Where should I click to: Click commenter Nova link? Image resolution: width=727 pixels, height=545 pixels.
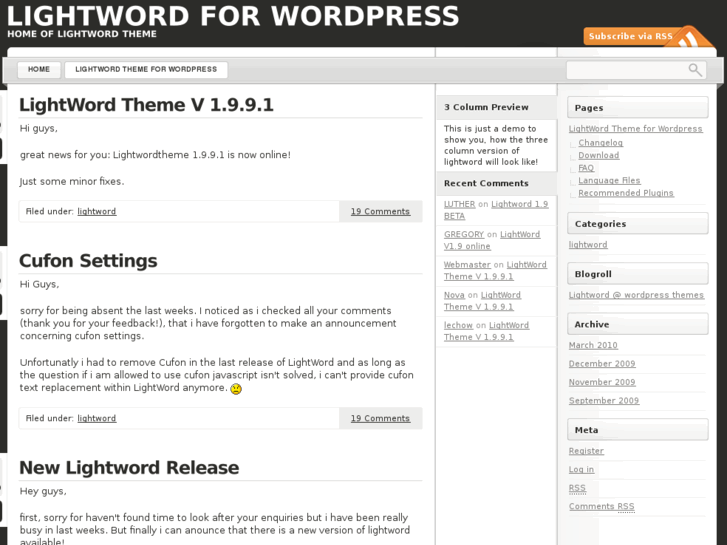pos(454,295)
